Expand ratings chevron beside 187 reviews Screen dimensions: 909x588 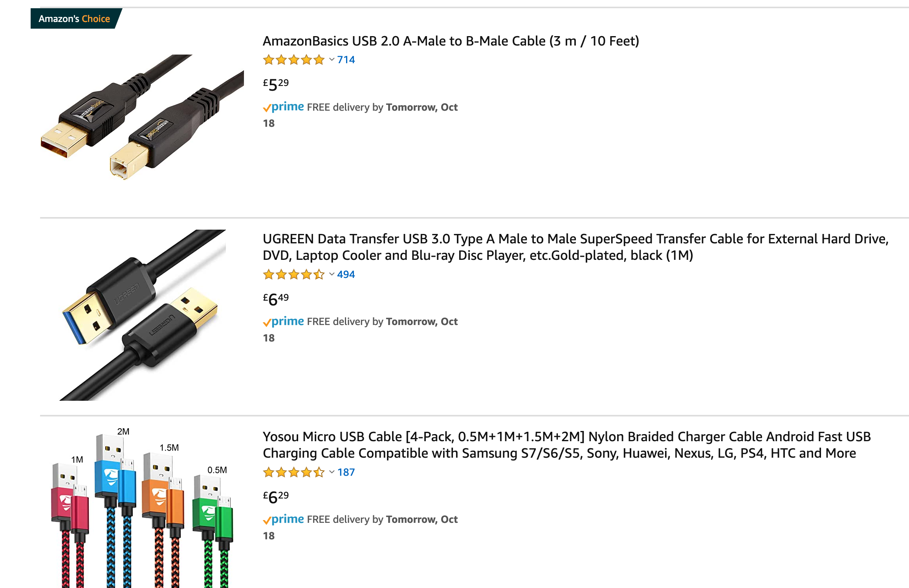332,472
